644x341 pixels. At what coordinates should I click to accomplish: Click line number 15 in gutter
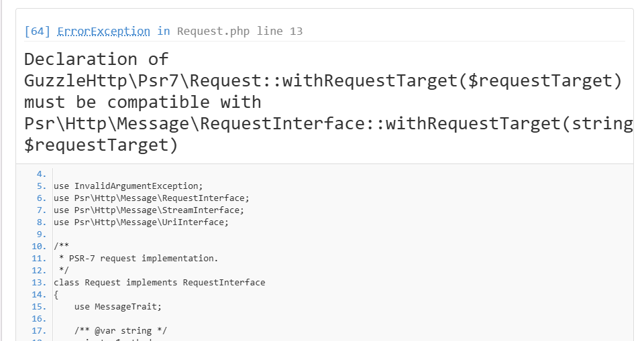(39, 307)
